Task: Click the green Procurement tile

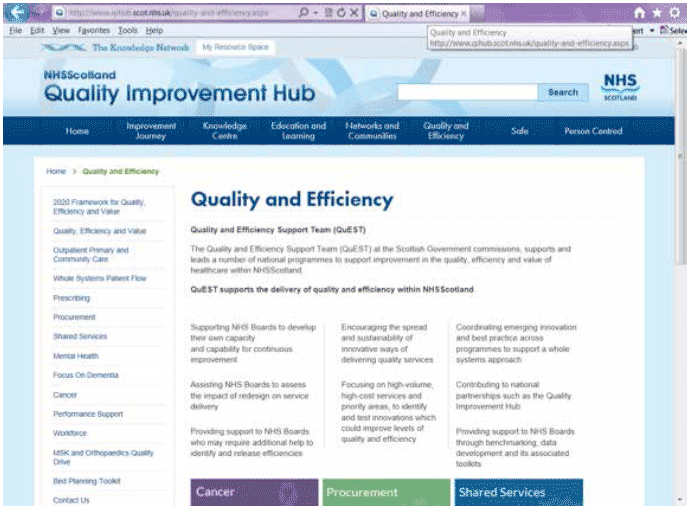Action: 386,492
